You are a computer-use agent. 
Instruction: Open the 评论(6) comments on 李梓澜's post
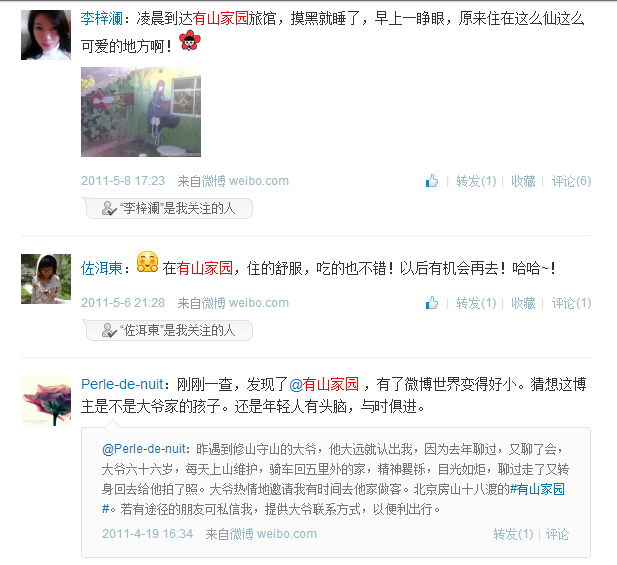(571, 181)
